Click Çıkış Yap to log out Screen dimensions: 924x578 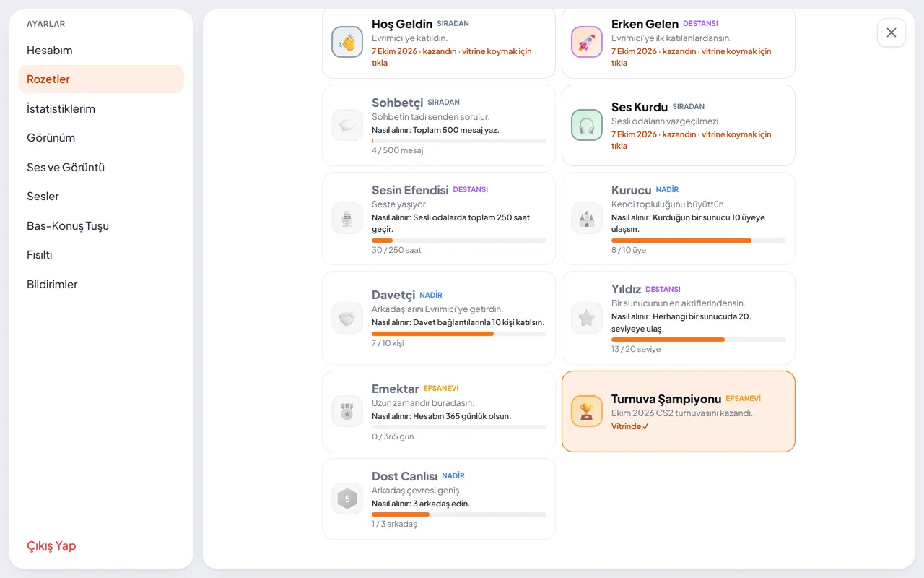[51, 545]
